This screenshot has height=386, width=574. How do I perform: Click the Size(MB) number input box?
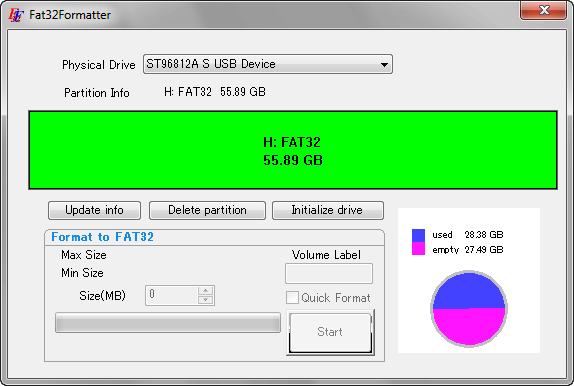(172, 296)
